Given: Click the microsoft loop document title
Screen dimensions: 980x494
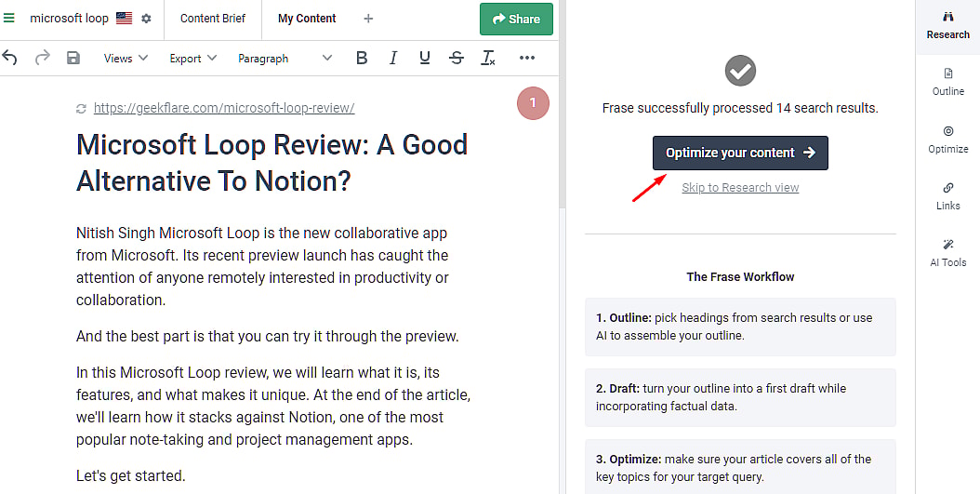Looking at the screenshot, I should [70, 18].
